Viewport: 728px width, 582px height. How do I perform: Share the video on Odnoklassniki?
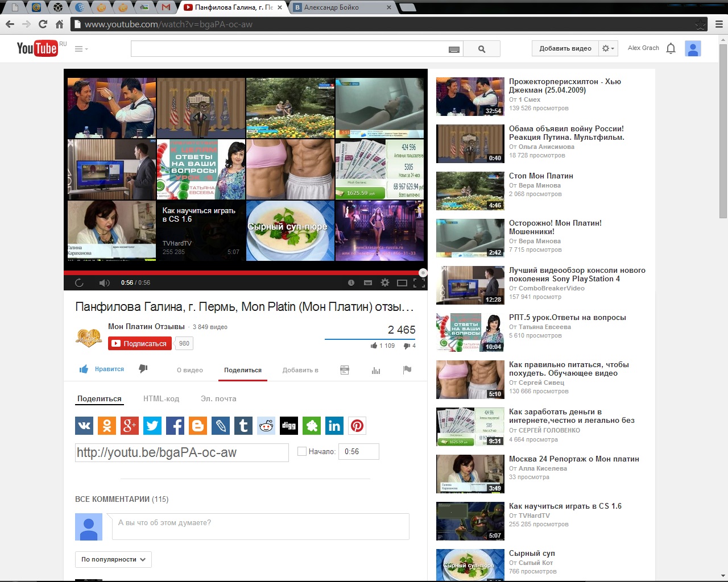(107, 425)
